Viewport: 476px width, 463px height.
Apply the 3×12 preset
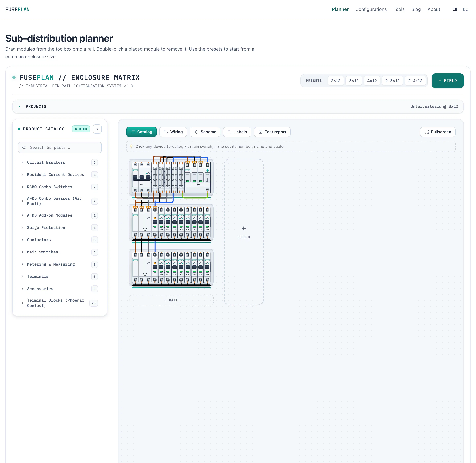click(354, 81)
